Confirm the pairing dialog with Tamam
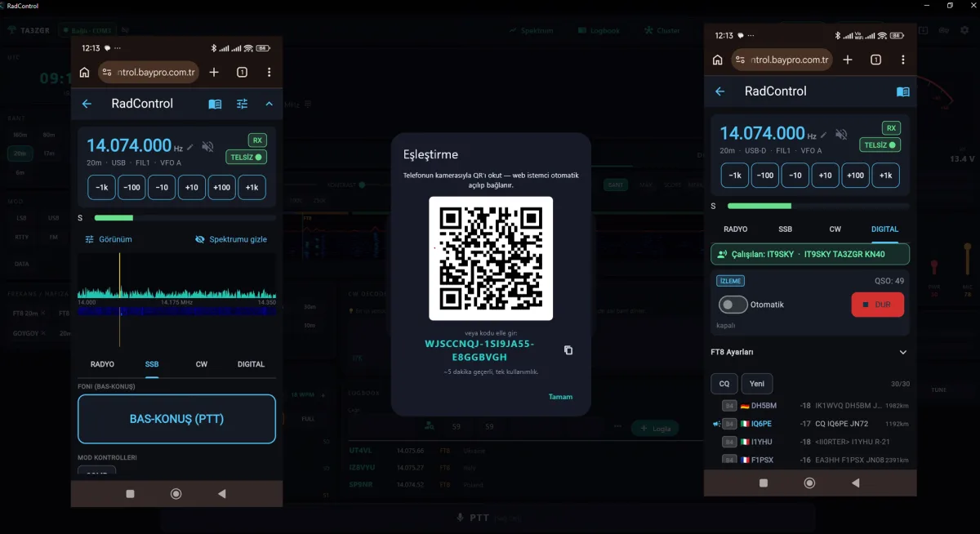Image resolution: width=980 pixels, height=534 pixels. [x=560, y=397]
